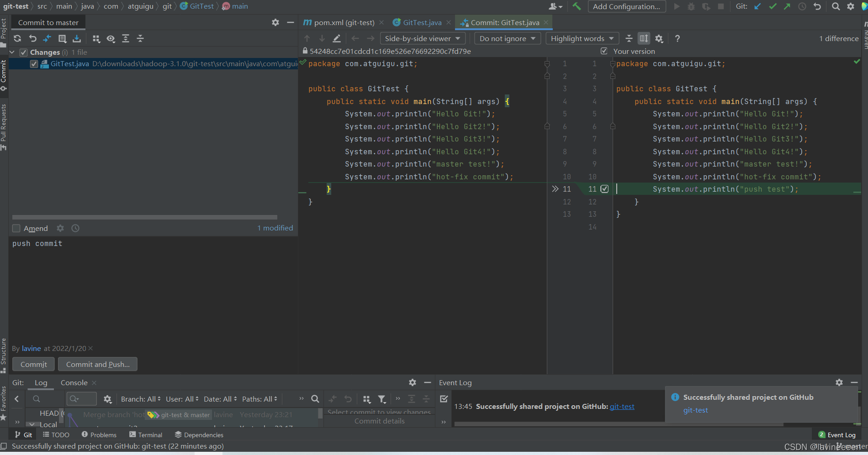
Task: Apply line 11 change with the chevron arrow
Action: pyautogui.click(x=555, y=189)
